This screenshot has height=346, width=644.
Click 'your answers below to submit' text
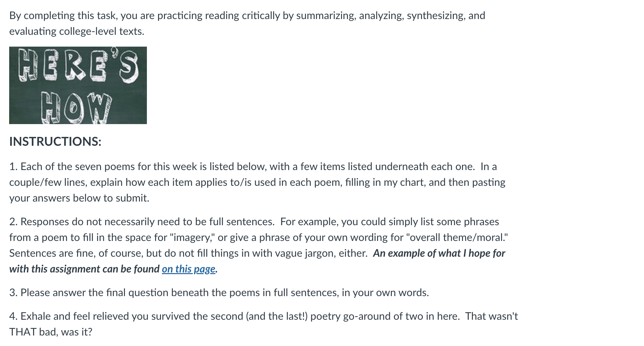(x=78, y=198)
